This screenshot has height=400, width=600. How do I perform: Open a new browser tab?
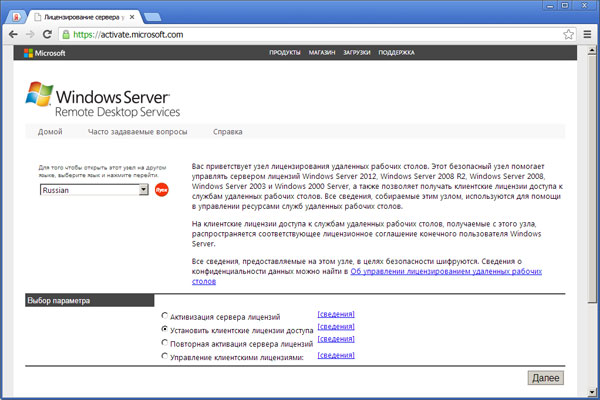click(x=153, y=17)
